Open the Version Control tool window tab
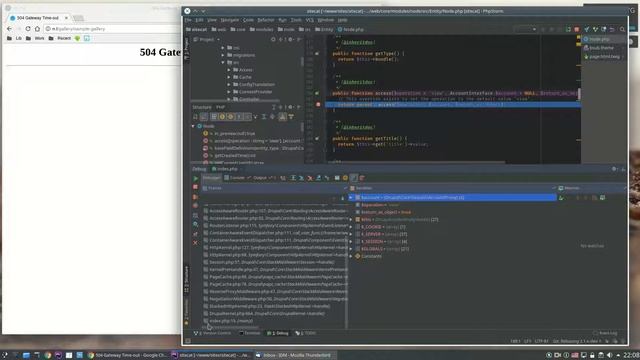The image size is (640, 360). [212, 333]
